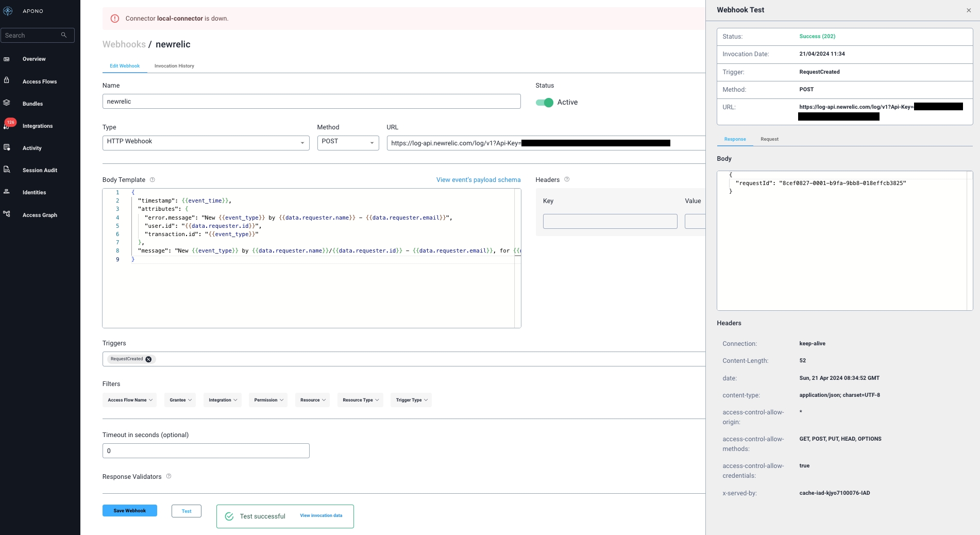The image size is (980, 535).
Task: Open the View invocation data link
Action: [x=321, y=515]
